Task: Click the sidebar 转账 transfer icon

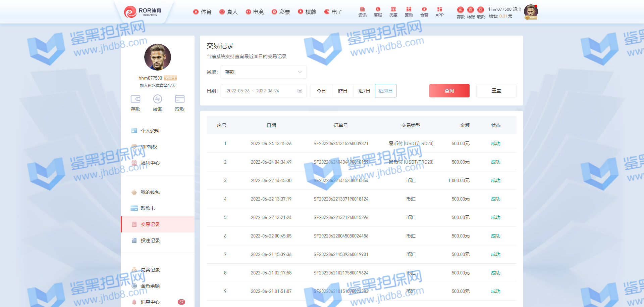Action: click(157, 99)
